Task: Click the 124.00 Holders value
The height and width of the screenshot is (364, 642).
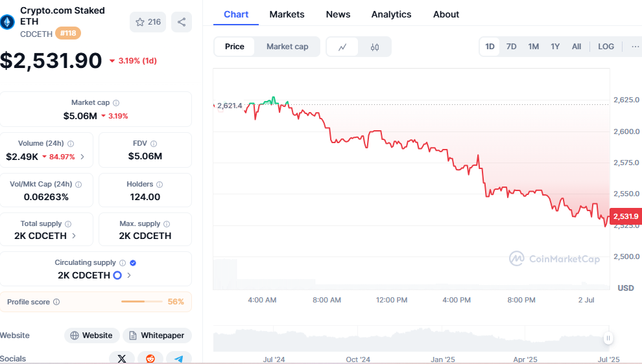Action: [x=145, y=197]
